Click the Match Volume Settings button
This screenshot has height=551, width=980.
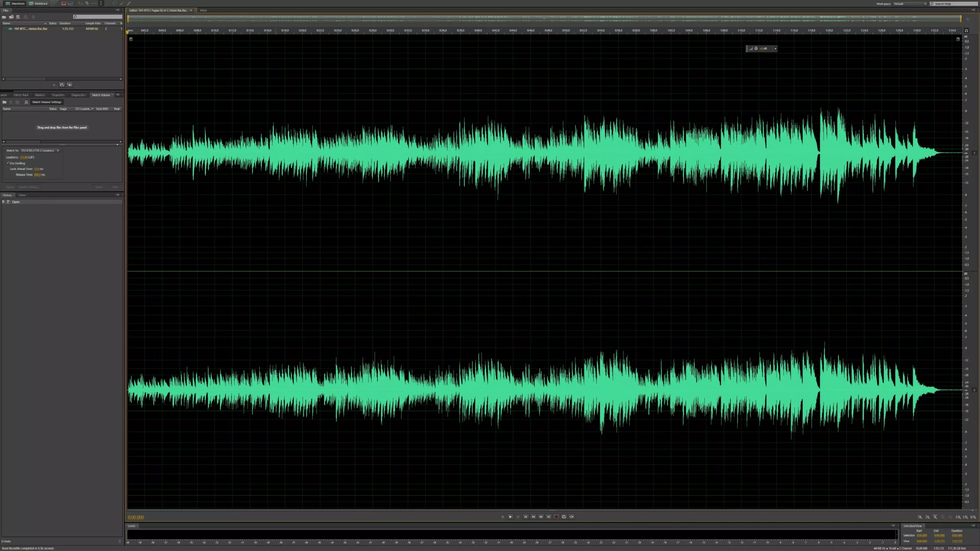pos(47,102)
